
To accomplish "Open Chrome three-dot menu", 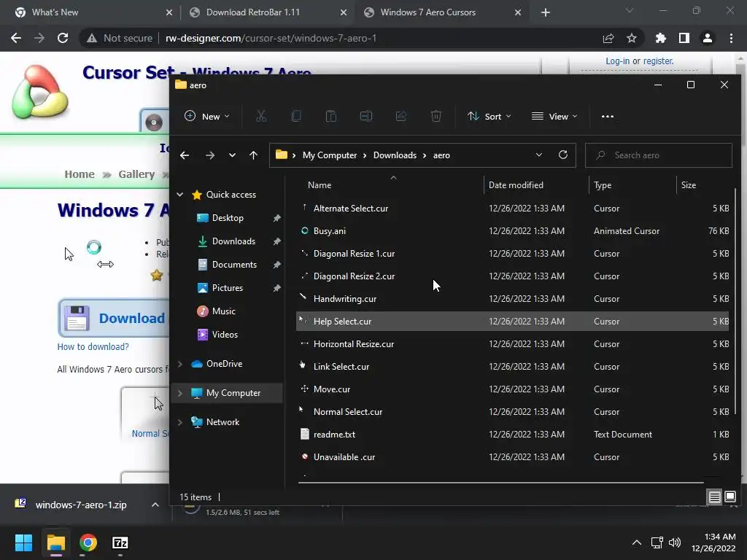I will click(731, 38).
